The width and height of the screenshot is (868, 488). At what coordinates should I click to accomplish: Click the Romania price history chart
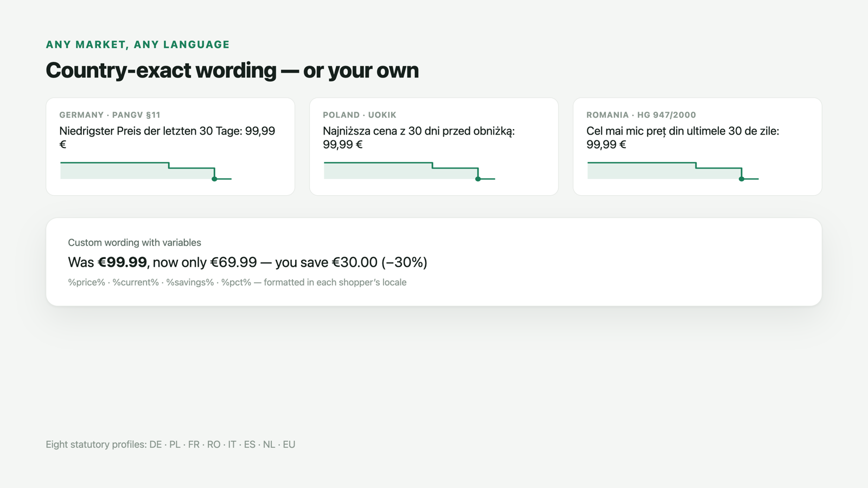pyautogui.click(x=673, y=171)
